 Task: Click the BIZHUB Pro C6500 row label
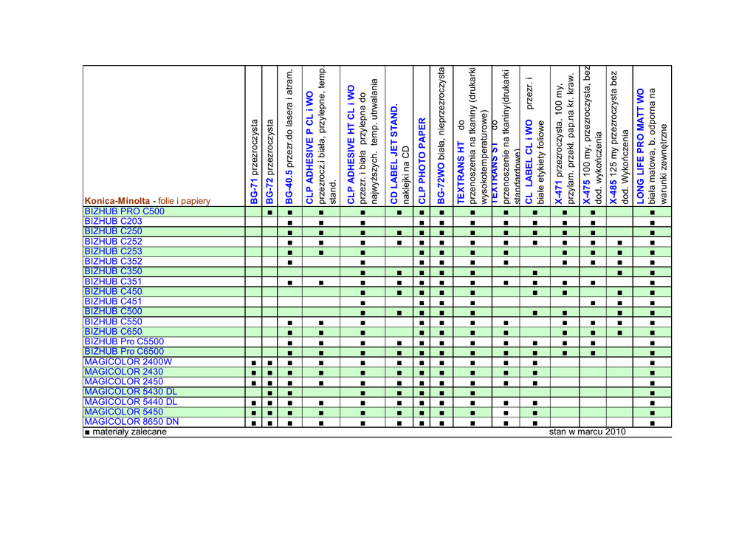[124, 352]
